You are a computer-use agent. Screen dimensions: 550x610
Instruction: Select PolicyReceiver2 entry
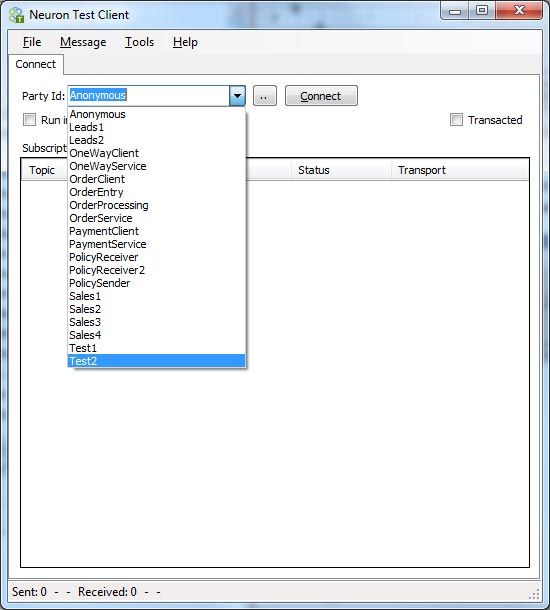[x=156, y=270]
